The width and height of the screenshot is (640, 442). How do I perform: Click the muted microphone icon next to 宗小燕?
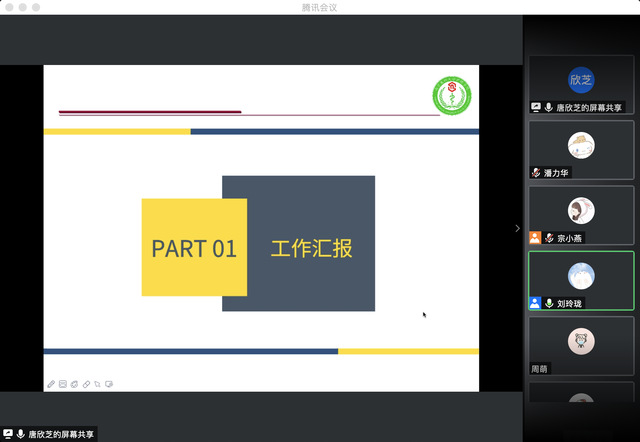tap(549, 238)
